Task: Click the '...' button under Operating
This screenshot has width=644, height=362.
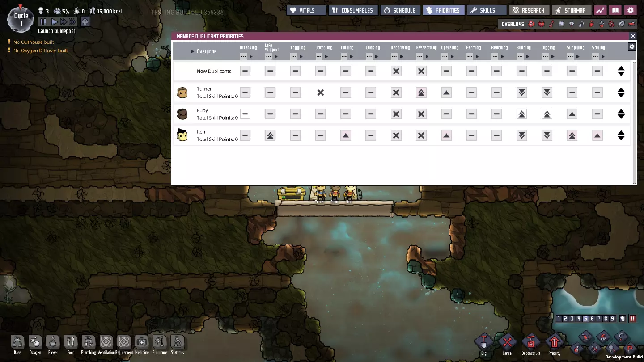Action: coord(445,57)
